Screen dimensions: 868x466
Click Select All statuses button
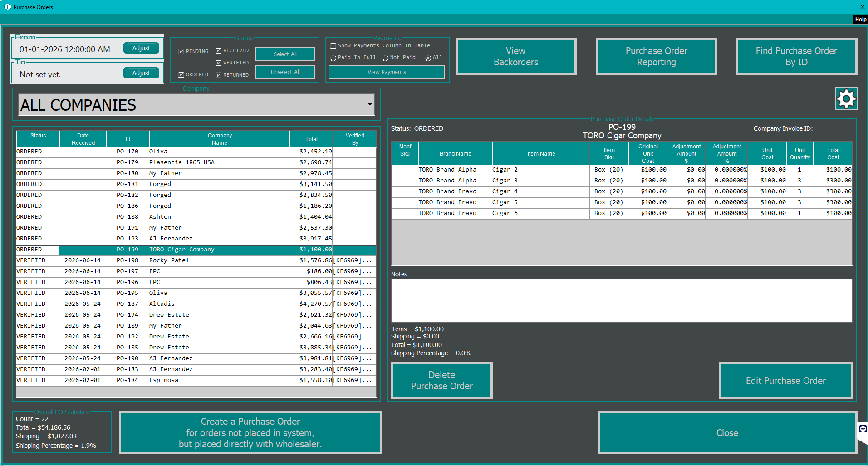point(285,54)
